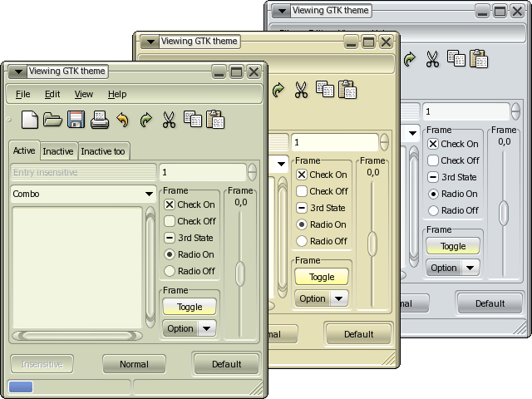Click spin button arrows in green window
The height and width of the screenshot is (399, 532).
[252, 172]
